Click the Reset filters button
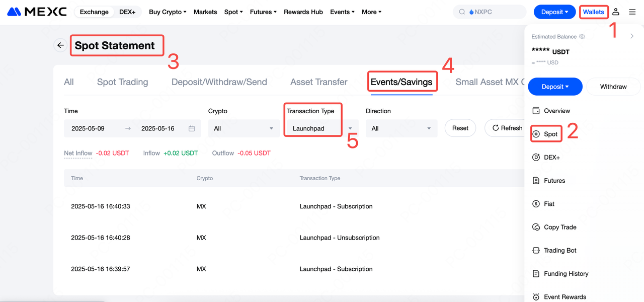The image size is (644, 302). tap(460, 128)
